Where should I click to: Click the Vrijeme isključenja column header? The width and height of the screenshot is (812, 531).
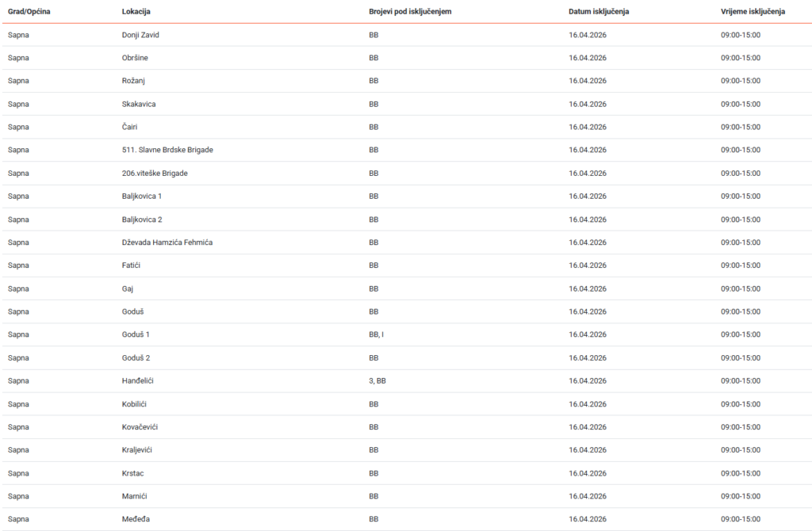point(753,12)
